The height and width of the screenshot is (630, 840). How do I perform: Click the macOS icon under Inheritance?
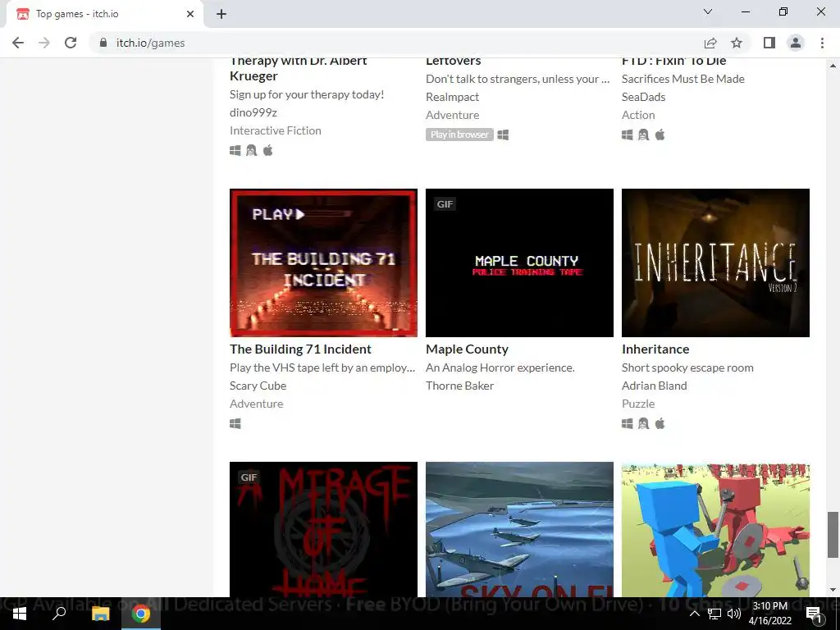pos(660,423)
